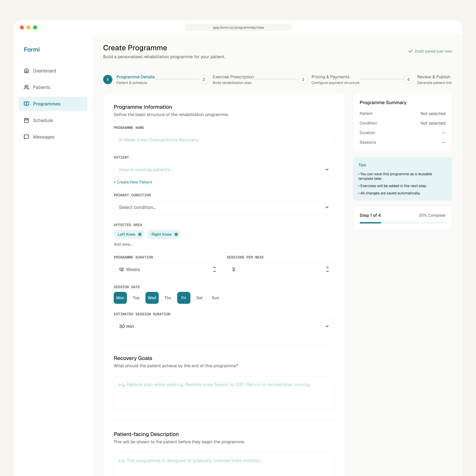Click the step 1 circle indicator
Image resolution: width=476 pixels, height=476 pixels.
(108, 79)
